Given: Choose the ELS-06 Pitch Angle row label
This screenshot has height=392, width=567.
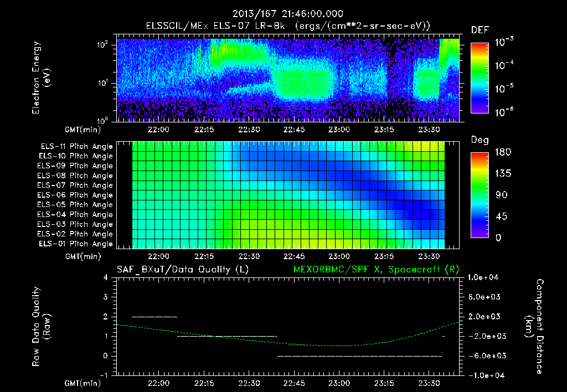Looking at the screenshot, I should click(x=75, y=195).
